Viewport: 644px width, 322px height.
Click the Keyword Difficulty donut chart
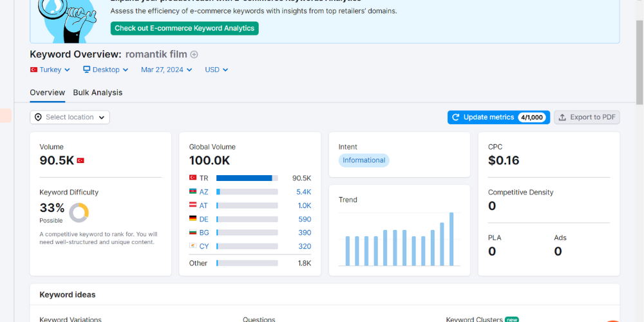(79, 213)
